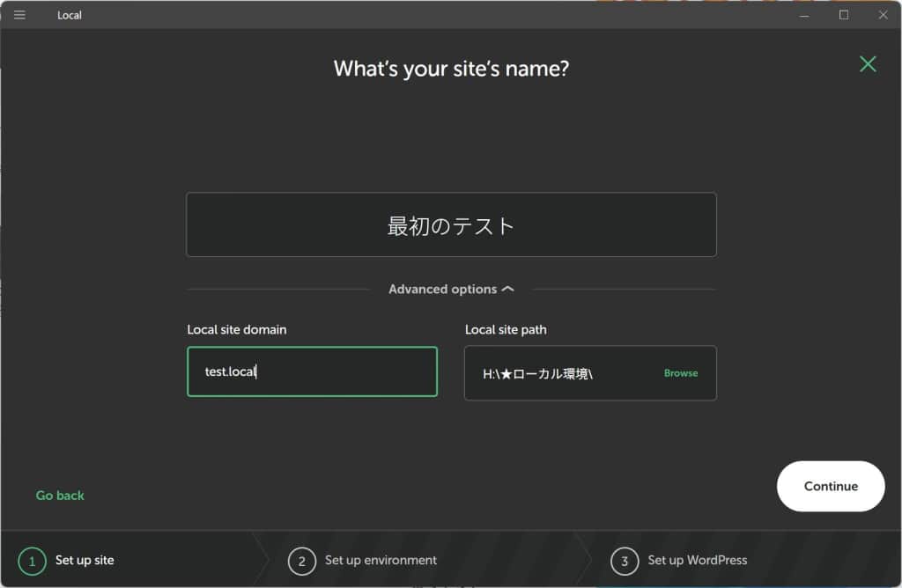This screenshot has height=588, width=902.
Task: Maximize the Local window
Action: 844,15
